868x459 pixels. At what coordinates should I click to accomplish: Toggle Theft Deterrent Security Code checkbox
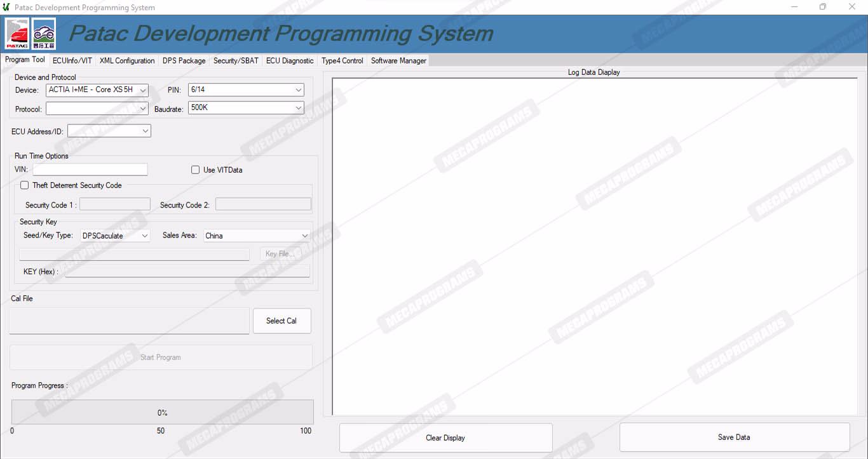25,185
